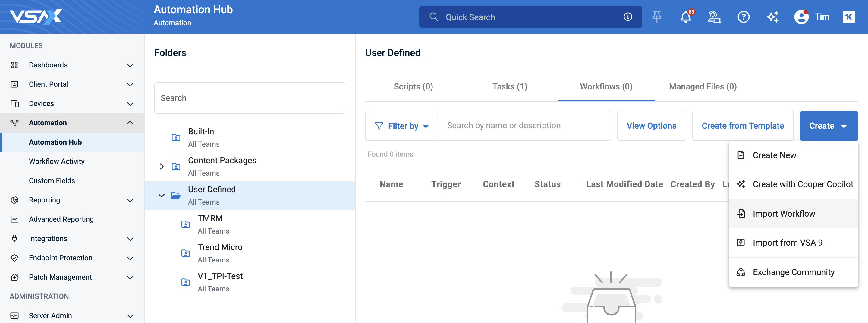Click the Create from Template button

(742, 126)
